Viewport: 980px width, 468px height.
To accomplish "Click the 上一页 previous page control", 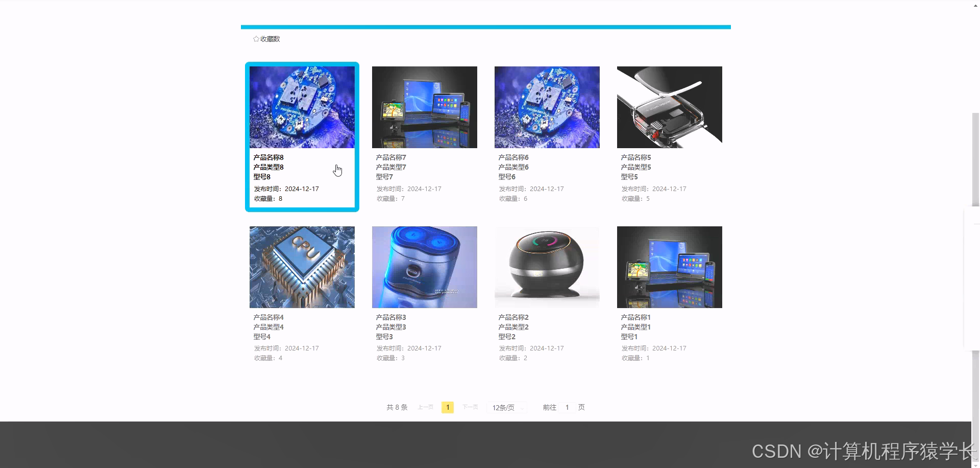I will click(425, 407).
